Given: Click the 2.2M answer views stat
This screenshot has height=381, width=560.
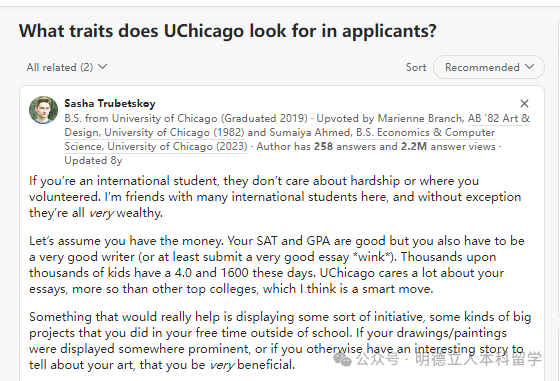Looking at the screenshot, I should (448, 146).
